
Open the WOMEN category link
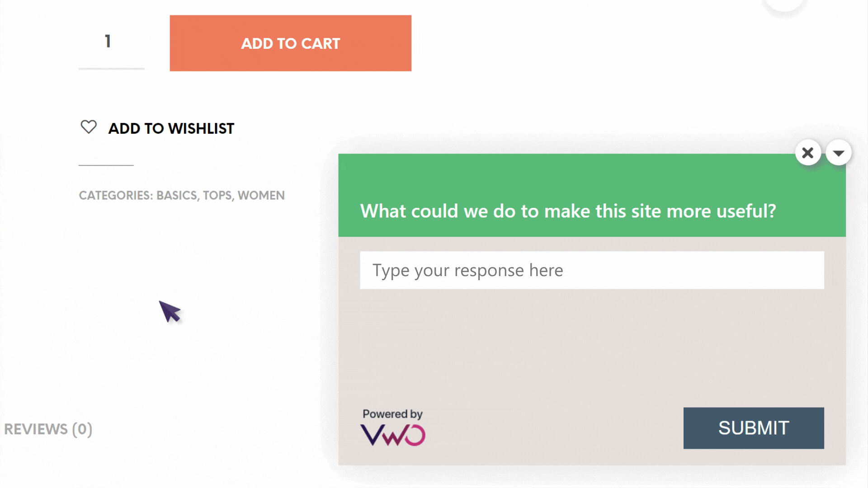pyautogui.click(x=261, y=195)
